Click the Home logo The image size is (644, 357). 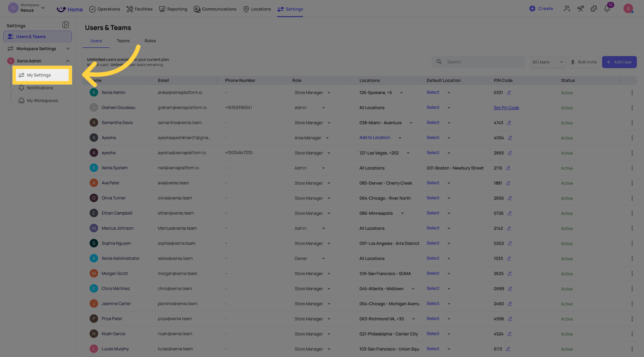(70, 9)
